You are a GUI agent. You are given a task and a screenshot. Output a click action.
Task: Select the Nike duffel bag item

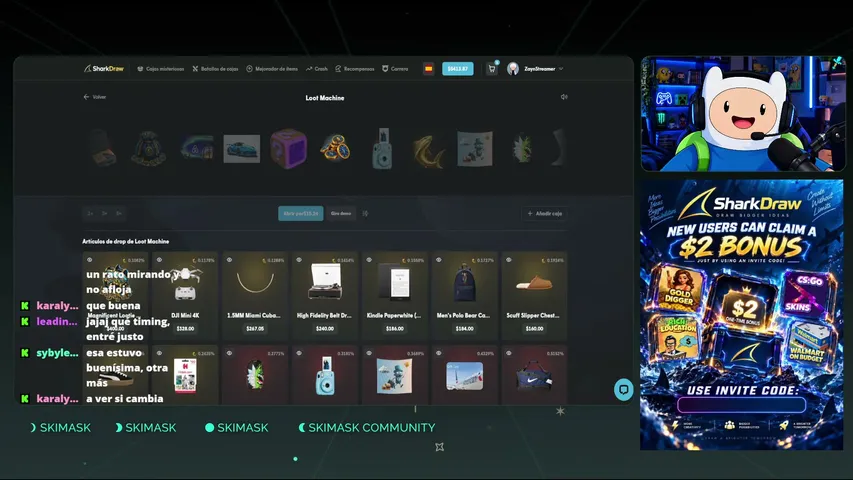pos(534,377)
